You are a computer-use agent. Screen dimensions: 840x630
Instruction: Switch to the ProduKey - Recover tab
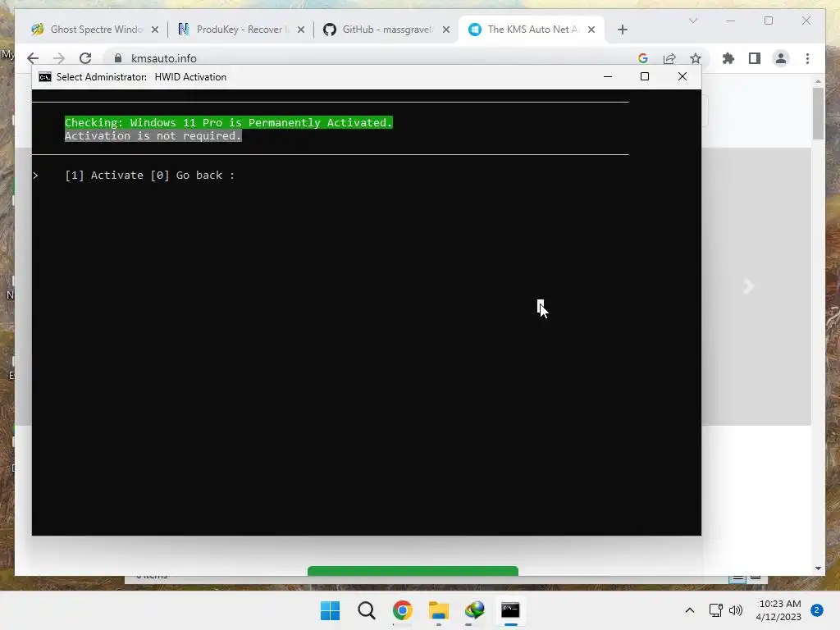tap(241, 30)
